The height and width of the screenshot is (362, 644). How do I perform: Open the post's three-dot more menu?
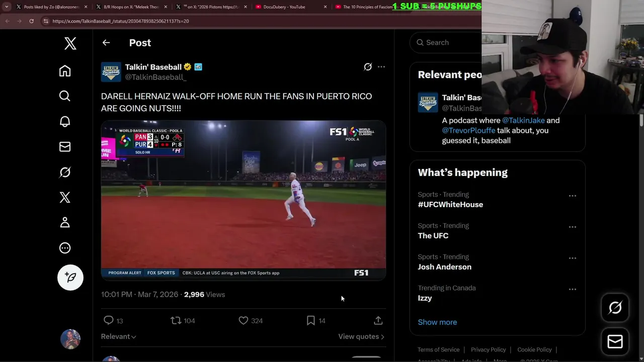tap(381, 67)
